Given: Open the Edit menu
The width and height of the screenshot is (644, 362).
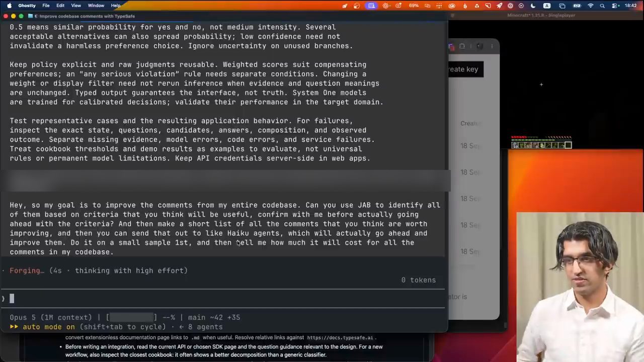Looking at the screenshot, I should pos(60,6).
